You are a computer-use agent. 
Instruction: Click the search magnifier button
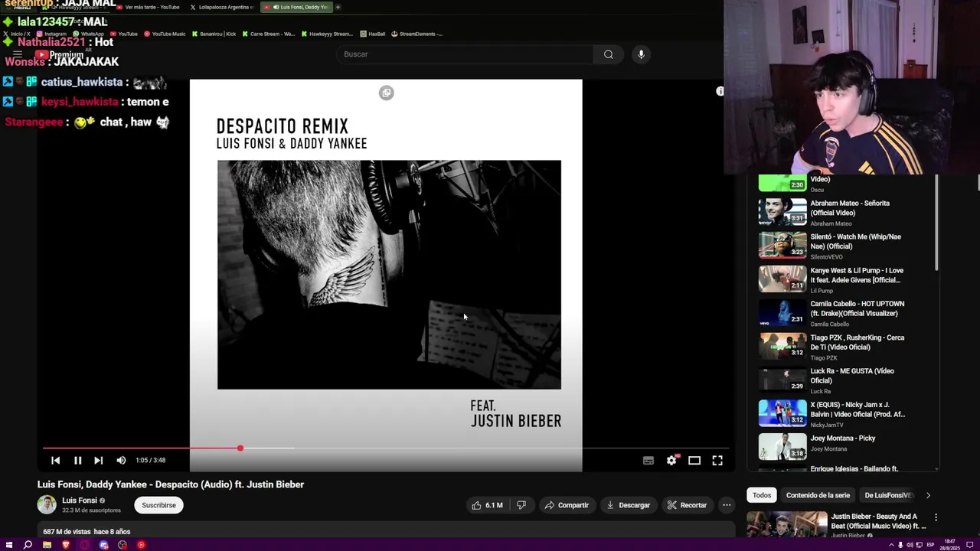pyautogui.click(x=608, y=54)
